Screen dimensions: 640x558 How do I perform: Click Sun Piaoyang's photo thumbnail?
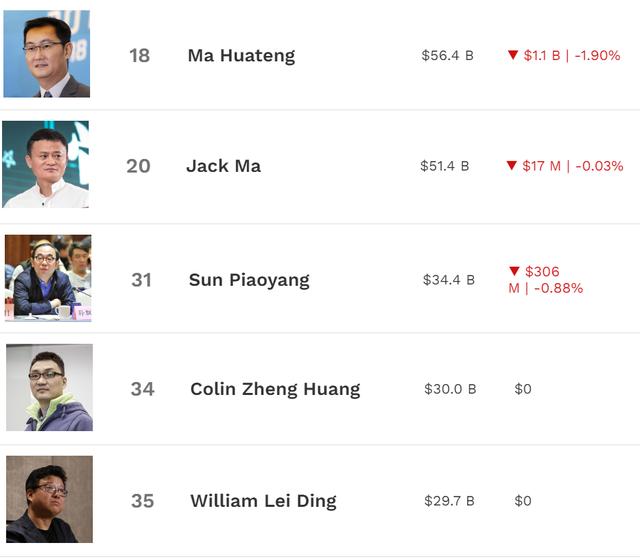pyautogui.click(x=48, y=278)
